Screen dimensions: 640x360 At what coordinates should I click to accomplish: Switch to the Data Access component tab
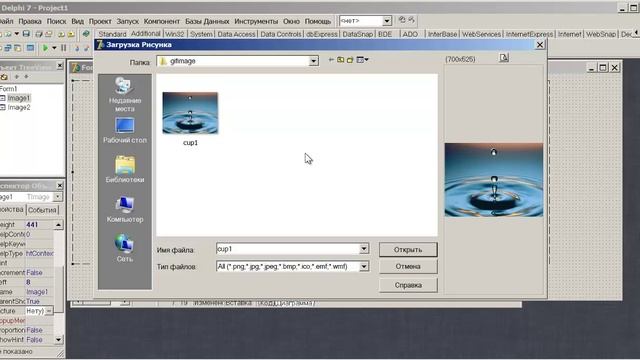(x=236, y=34)
